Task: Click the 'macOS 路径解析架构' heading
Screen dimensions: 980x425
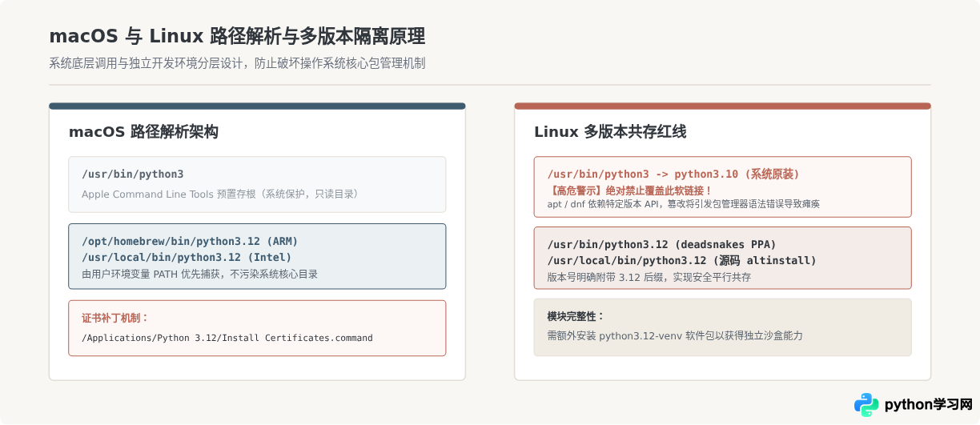Action: click(x=143, y=132)
